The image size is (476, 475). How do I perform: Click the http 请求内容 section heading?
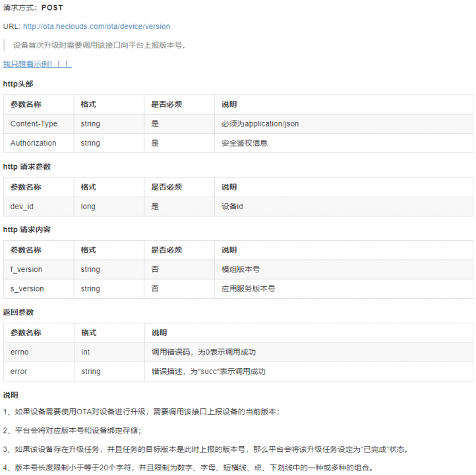[x=27, y=230]
